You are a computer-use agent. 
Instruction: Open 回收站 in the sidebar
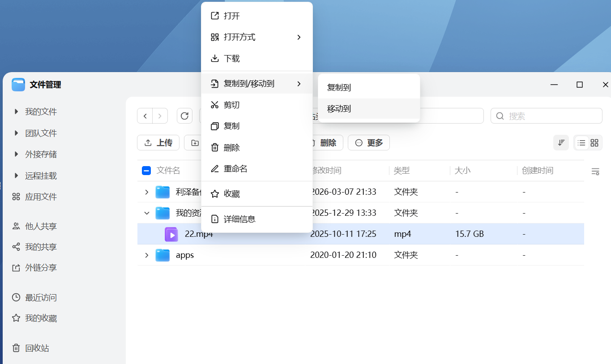click(30, 348)
